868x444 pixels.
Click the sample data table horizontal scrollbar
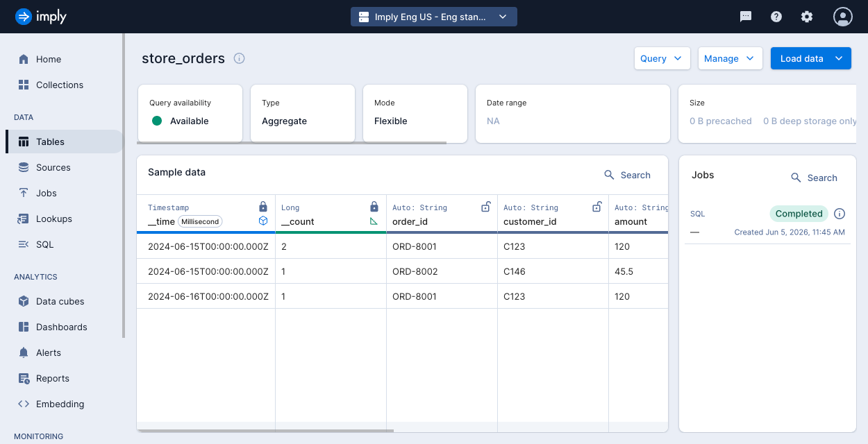click(265, 431)
